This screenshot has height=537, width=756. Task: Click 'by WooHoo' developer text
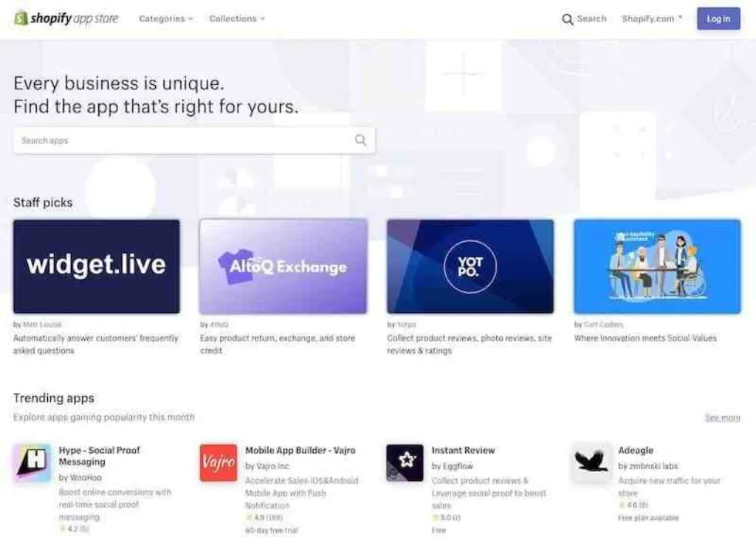point(80,478)
